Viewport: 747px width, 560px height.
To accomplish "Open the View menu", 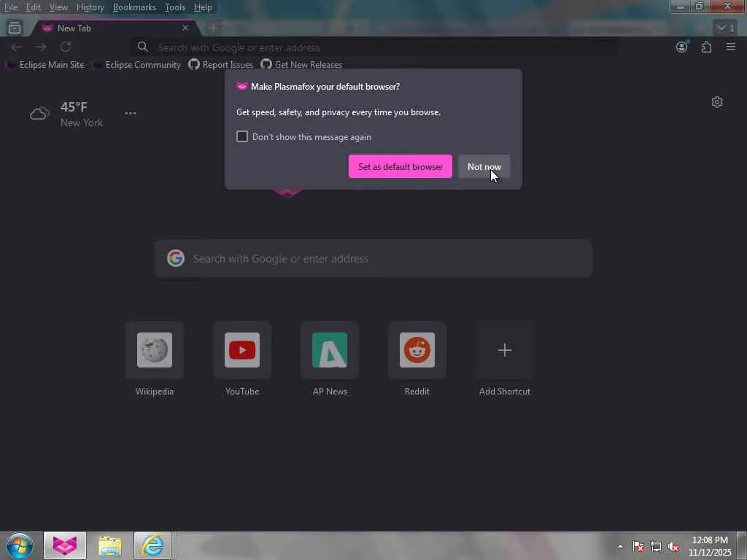I will [58, 7].
